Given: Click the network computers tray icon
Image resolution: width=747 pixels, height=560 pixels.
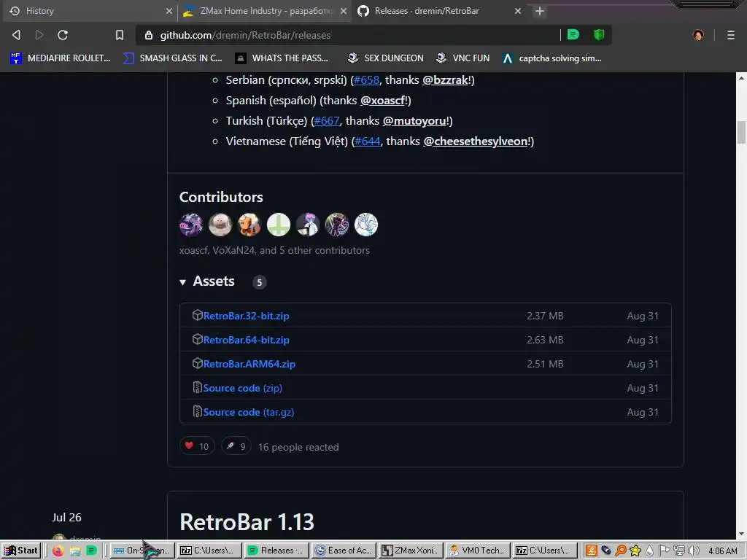Looking at the screenshot, I should tap(679, 551).
